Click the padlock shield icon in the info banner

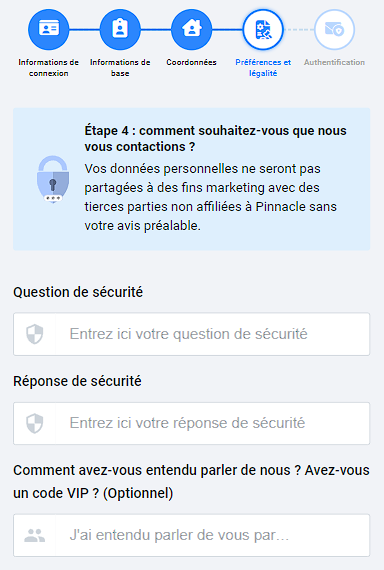53,179
